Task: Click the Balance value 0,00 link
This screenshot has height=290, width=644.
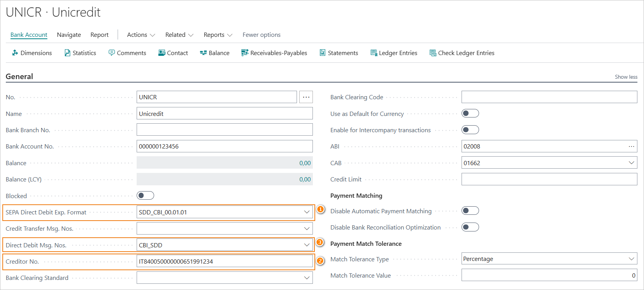Action: tap(305, 163)
